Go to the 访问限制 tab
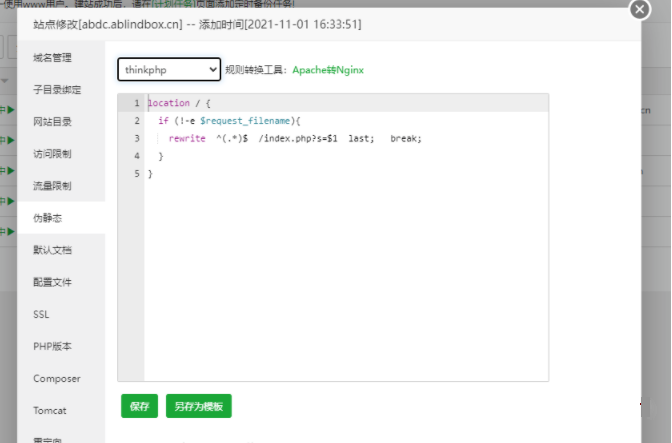Viewport: 672px width, 443px height. click(x=52, y=154)
